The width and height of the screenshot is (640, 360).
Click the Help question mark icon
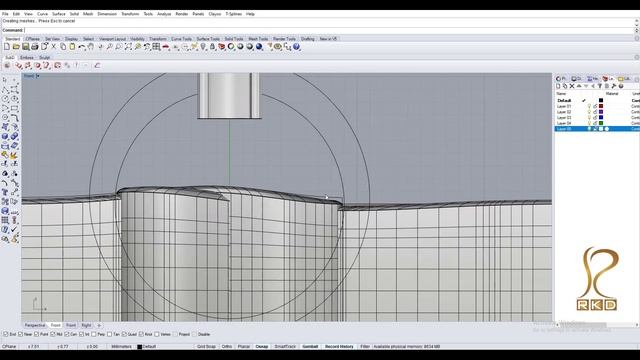click(296, 47)
